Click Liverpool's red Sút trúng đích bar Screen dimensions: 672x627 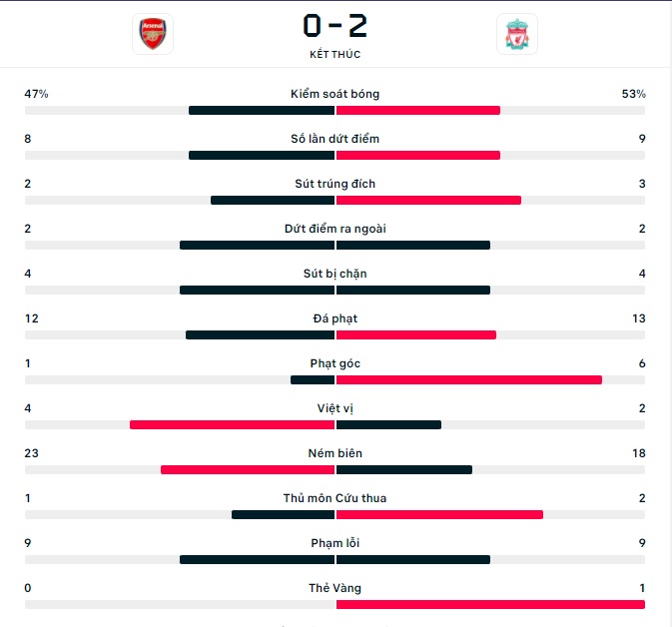(428, 200)
